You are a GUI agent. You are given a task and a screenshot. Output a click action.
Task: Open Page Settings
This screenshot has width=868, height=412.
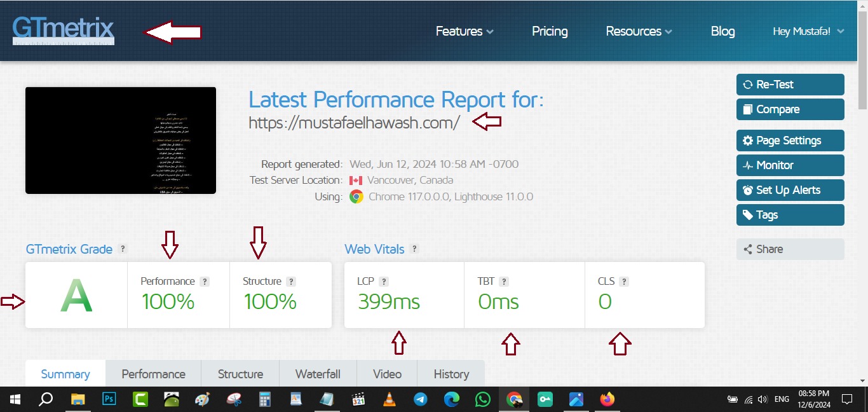(x=790, y=141)
